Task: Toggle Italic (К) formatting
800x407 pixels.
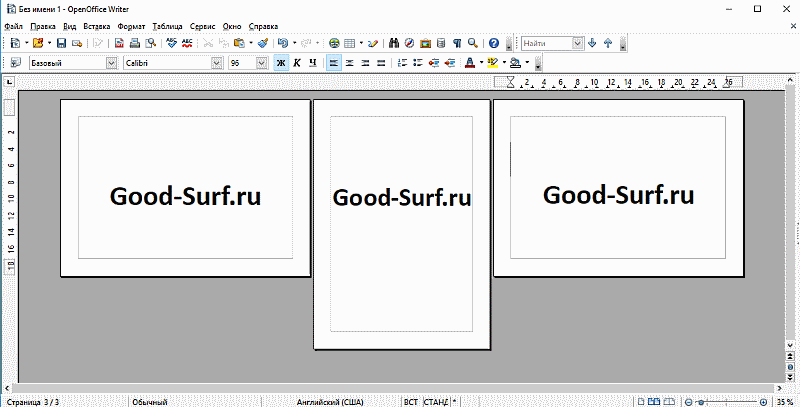Action: click(297, 63)
